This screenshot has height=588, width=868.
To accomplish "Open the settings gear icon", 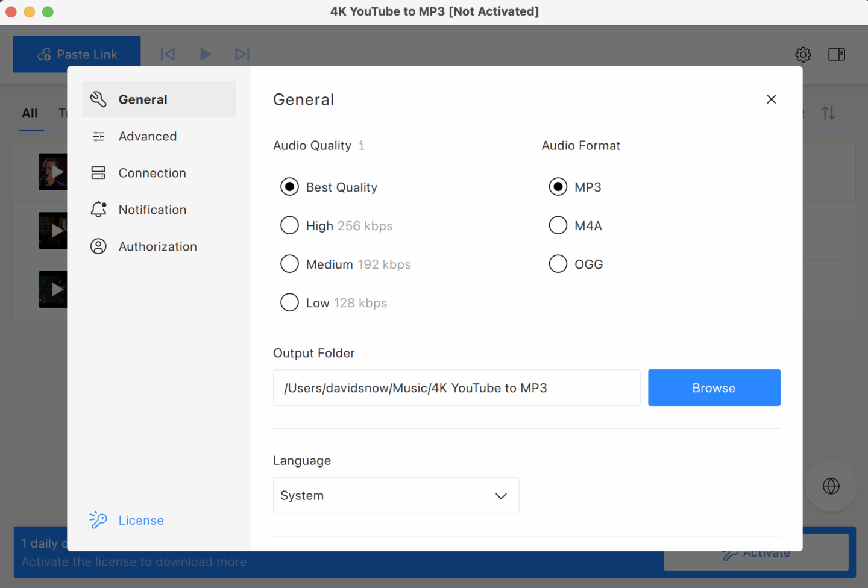I will coord(803,54).
